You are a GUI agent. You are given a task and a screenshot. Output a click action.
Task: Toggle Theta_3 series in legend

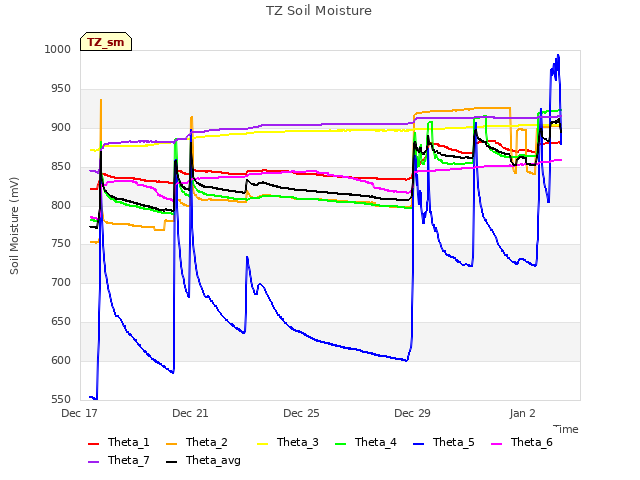288,442
